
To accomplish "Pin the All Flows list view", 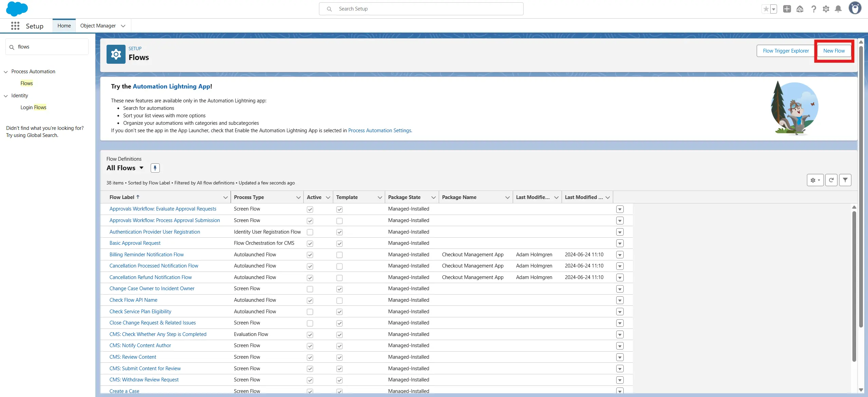I will (x=155, y=168).
